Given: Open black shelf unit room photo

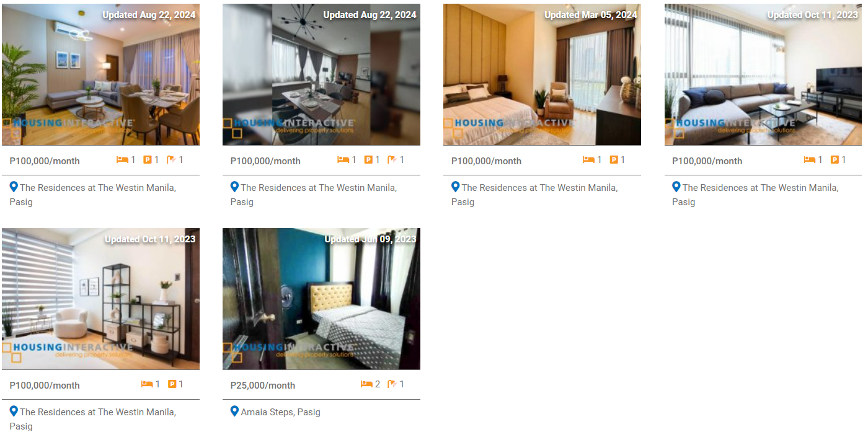Looking at the screenshot, I should 100,299.
